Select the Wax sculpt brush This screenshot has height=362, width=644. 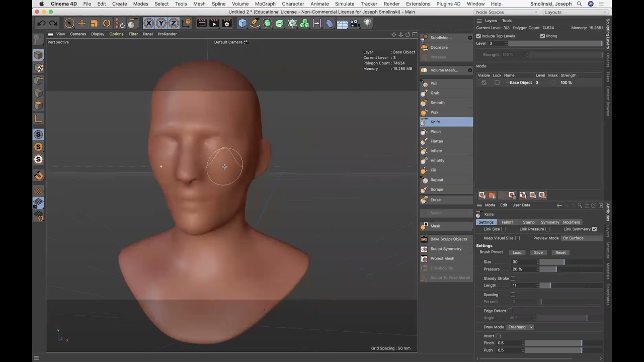(x=446, y=112)
